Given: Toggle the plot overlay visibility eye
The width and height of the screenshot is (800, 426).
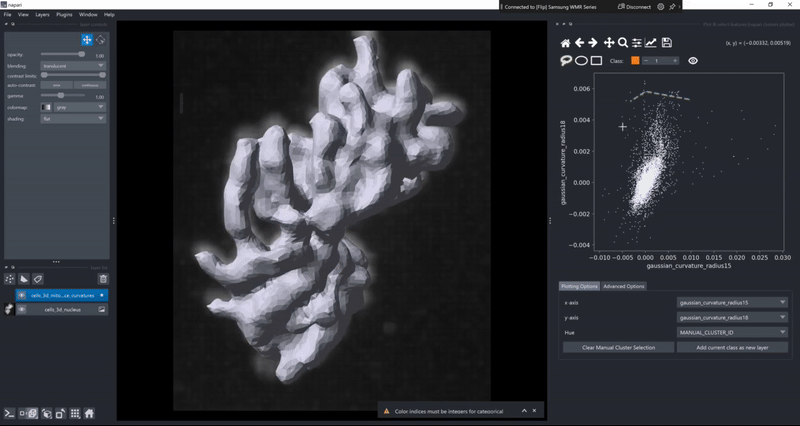Looking at the screenshot, I should (x=693, y=61).
